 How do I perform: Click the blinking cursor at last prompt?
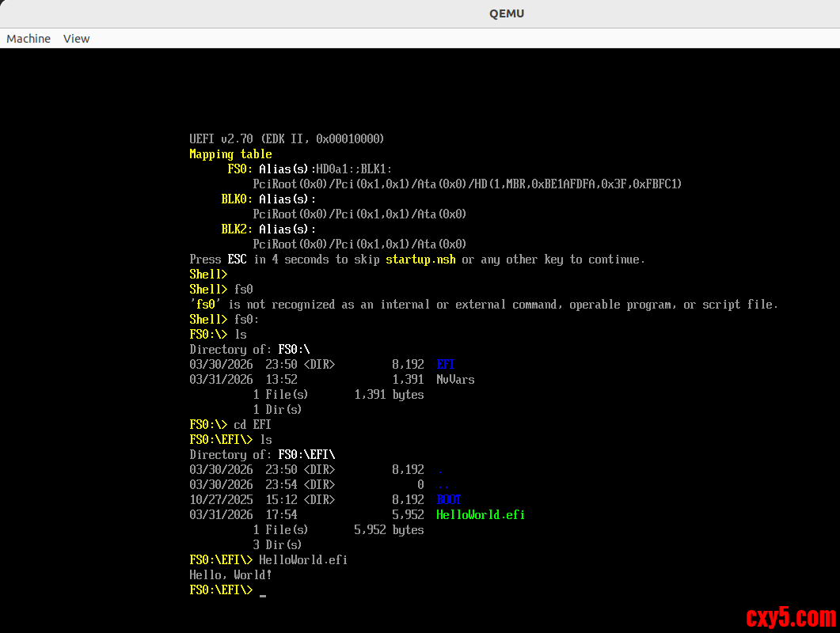[x=263, y=592]
